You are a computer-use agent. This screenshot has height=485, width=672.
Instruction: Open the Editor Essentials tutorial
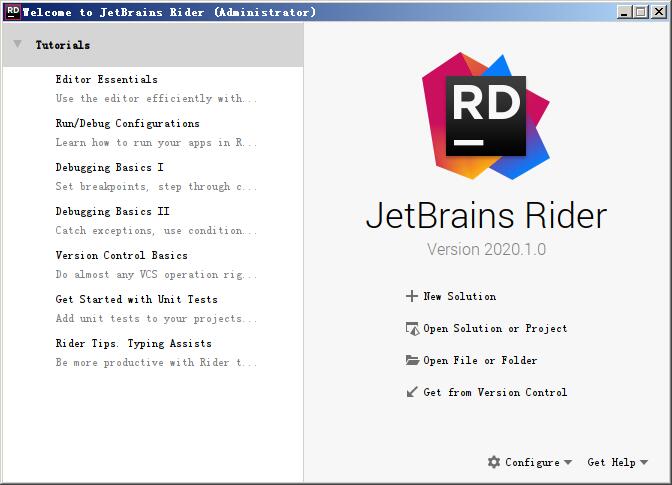[106, 79]
